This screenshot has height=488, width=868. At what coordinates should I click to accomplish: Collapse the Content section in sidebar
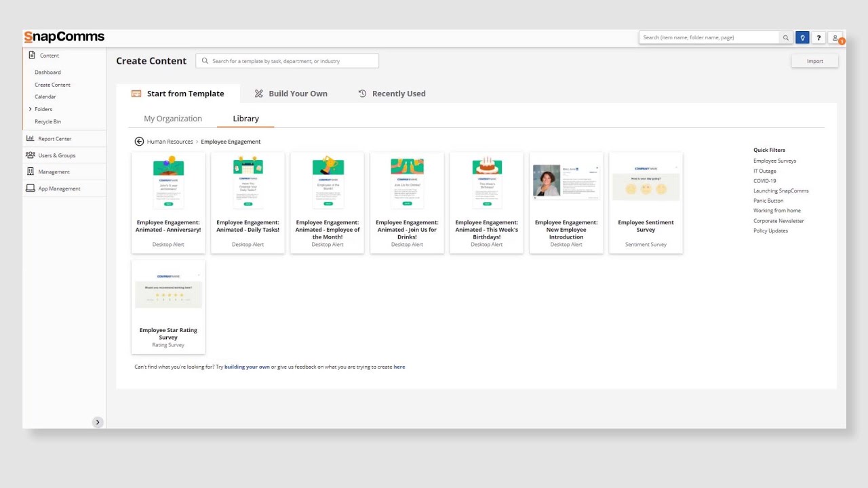click(x=49, y=56)
